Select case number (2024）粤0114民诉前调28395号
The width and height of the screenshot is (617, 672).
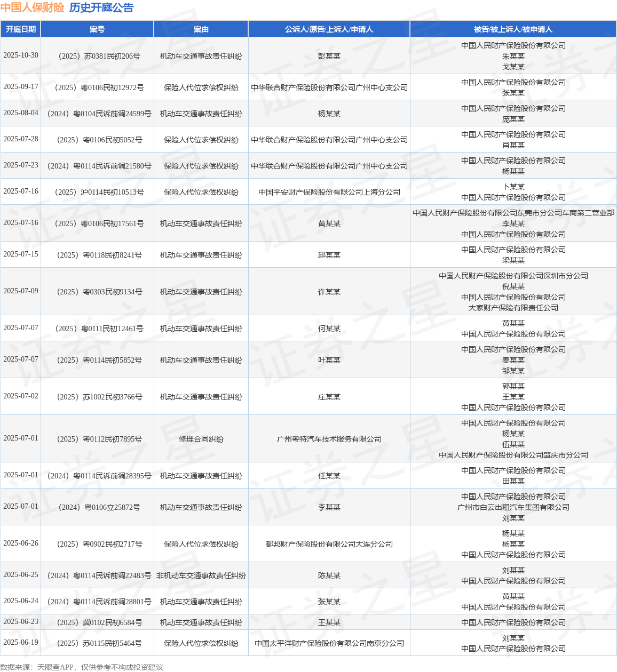[x=97, y=476]
